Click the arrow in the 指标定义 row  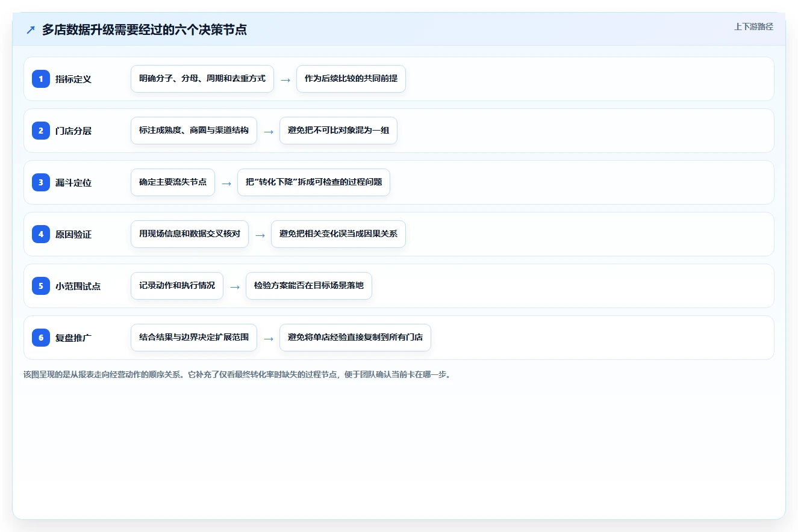click(x=285, y=79)
